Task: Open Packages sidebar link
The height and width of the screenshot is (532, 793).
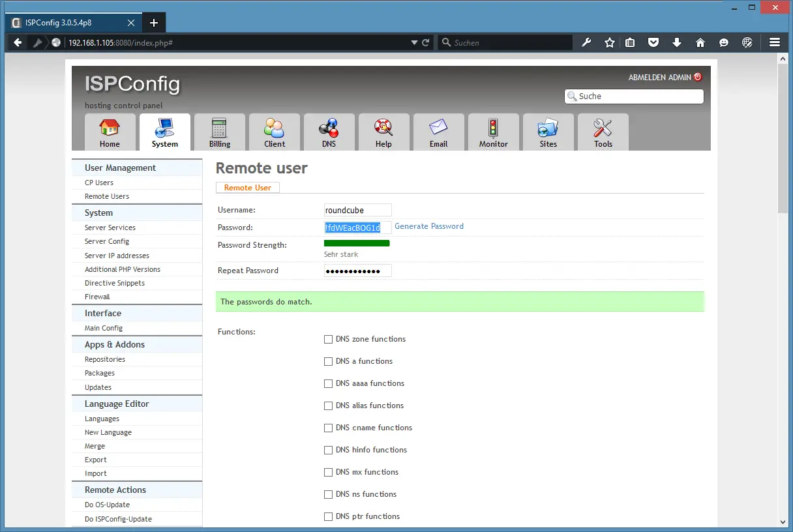Action: point(100,373)
